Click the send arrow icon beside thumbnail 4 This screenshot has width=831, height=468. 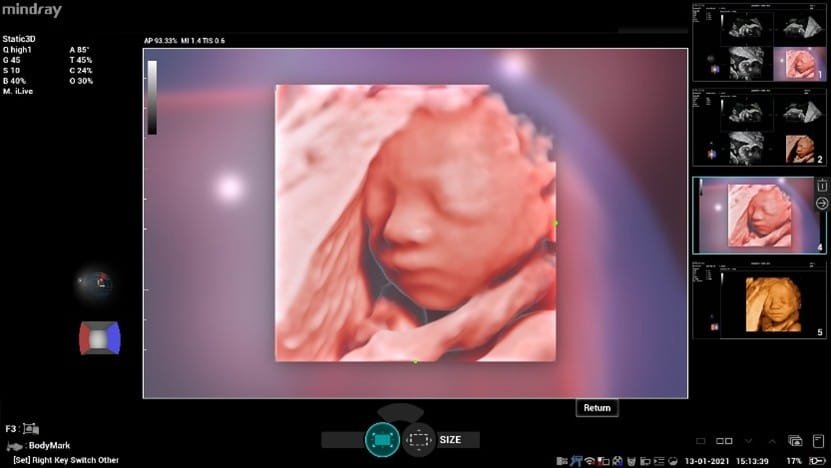pos(822,203)
